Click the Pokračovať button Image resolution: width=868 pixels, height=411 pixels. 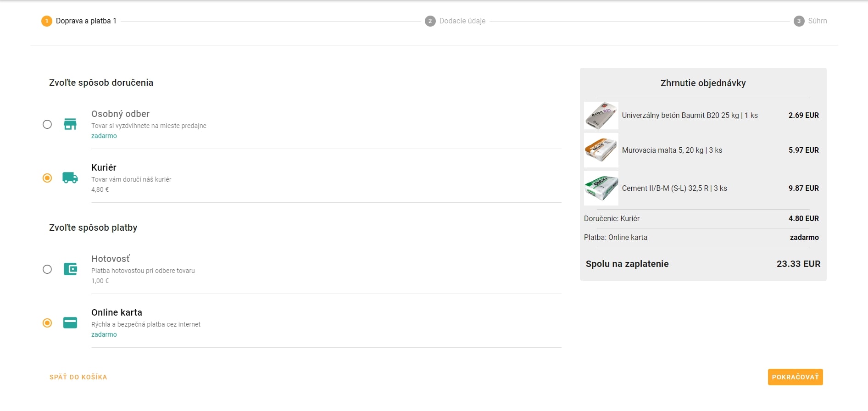click(x=796, y=377)
